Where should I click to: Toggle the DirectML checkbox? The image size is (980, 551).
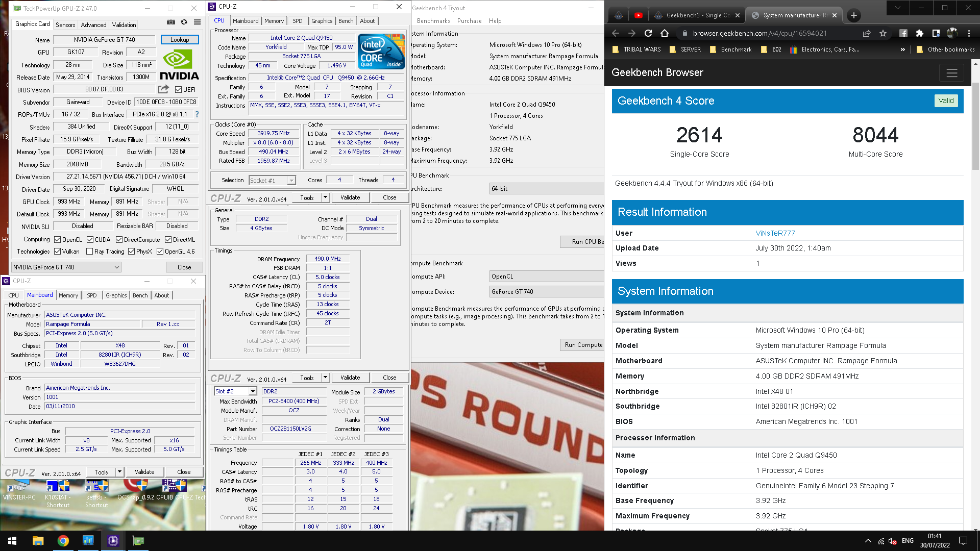[168, 239]
